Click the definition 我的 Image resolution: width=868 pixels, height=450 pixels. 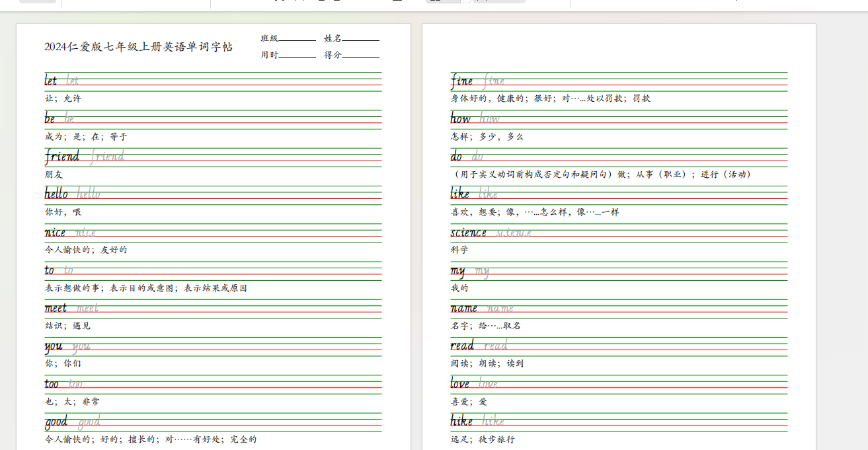tap(459, 288)
